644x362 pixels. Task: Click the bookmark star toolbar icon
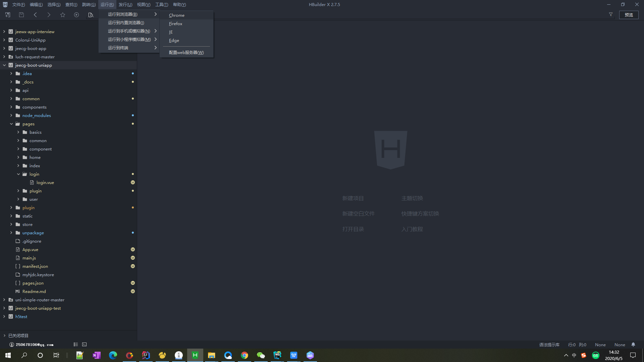coord(63,15)
